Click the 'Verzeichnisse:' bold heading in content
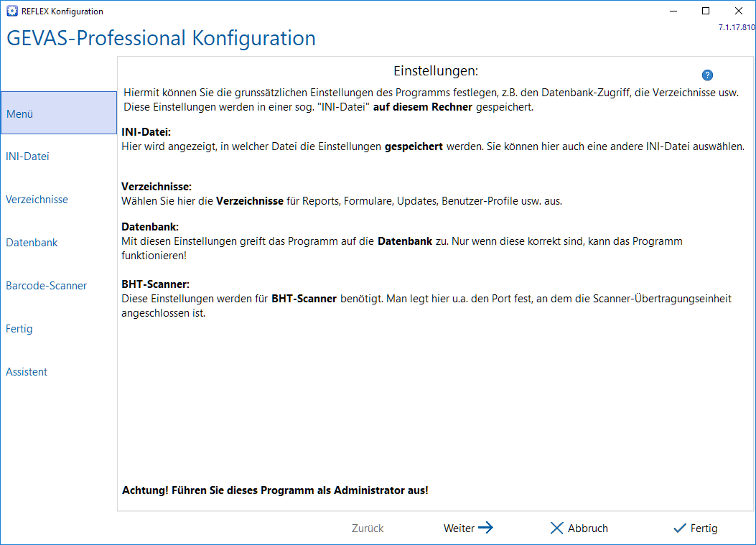Viewport: 756px width, 545px height. [x=157, y=187]
